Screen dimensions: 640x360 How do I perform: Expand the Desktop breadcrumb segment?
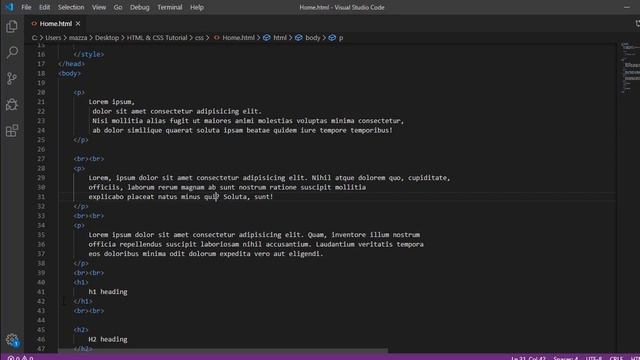coord(107,38)
